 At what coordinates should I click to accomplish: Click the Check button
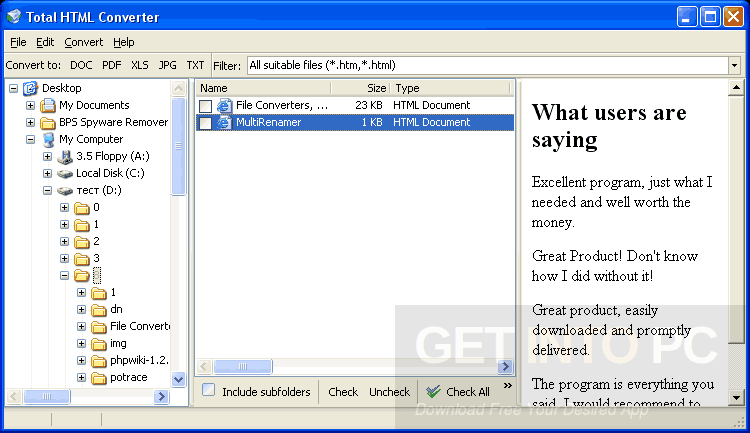[343, 392]
